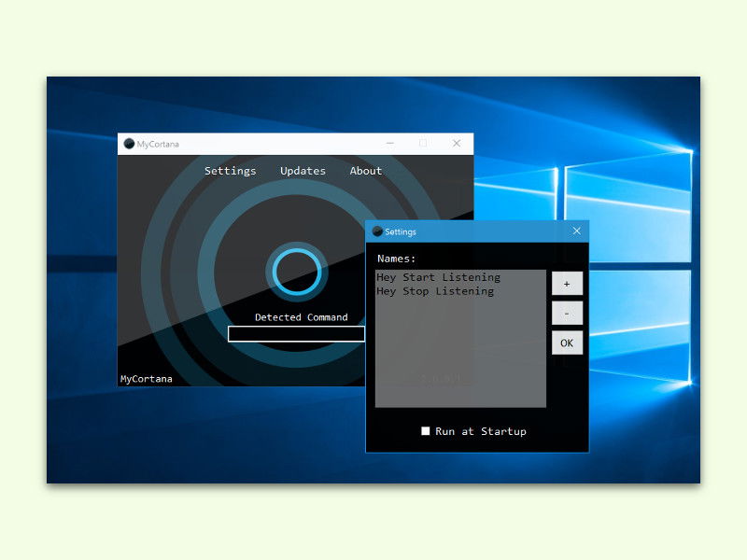The width and height of the screenshot is (747, 560).
Task: Close the MyCortana window
Action: 457,144
